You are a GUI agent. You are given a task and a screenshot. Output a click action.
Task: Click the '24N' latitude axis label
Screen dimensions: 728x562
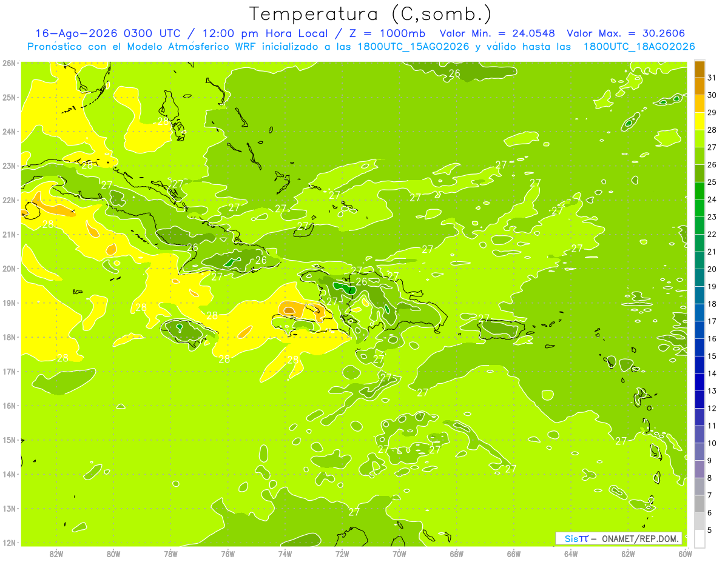pyautogui.click(x=8, y=132)
